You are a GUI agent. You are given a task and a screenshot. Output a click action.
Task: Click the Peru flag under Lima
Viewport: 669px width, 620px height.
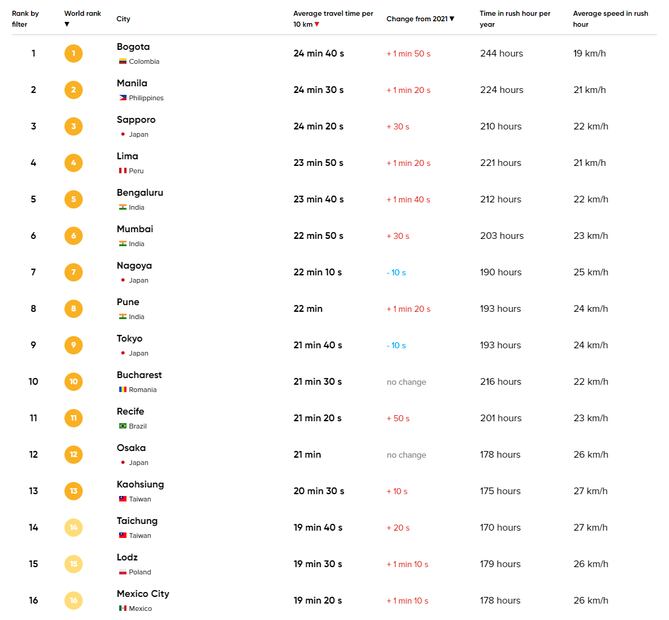coord(122,171)
